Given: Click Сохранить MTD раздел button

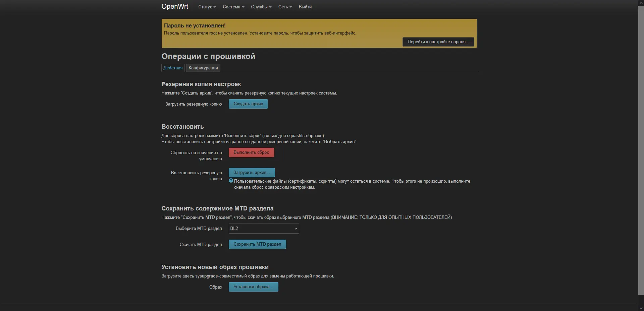Looking at the screenshot, I should [x=257, y=244].
